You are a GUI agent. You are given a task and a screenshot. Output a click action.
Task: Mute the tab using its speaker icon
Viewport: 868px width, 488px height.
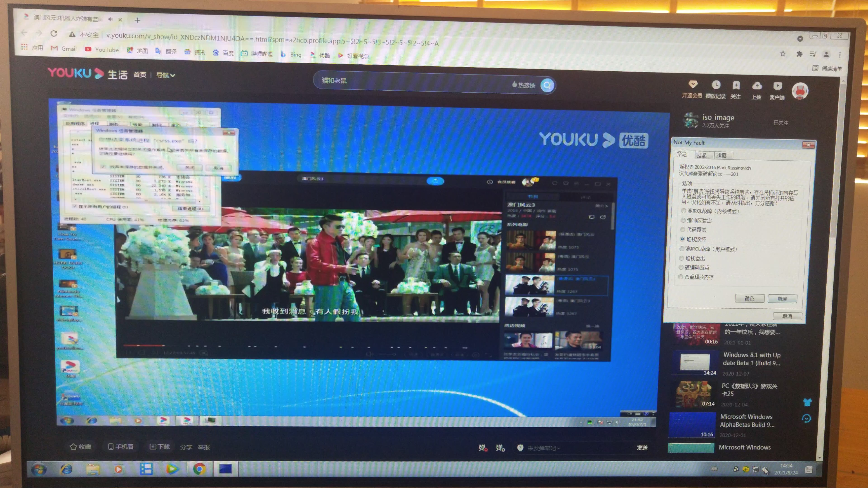coord(111,19)
